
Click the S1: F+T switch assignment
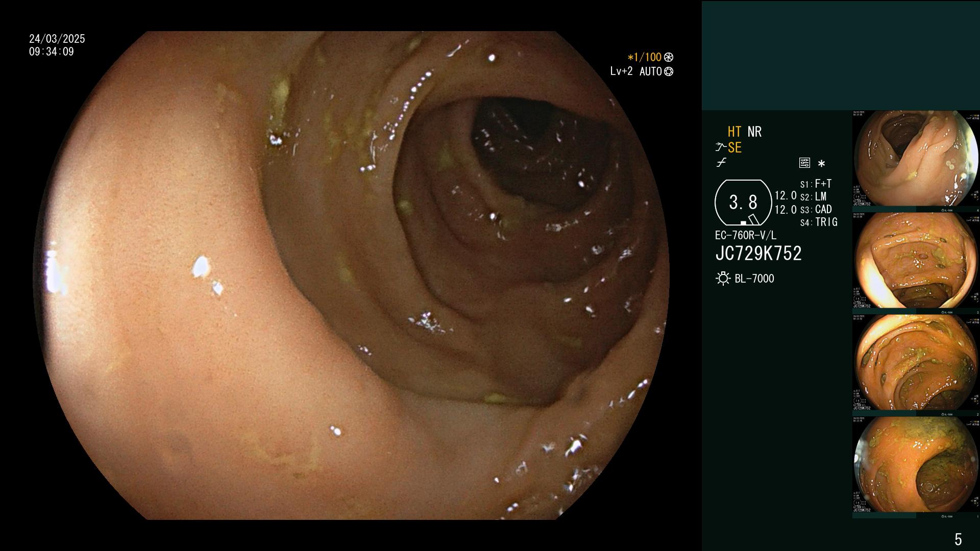[x=816, y=184]
